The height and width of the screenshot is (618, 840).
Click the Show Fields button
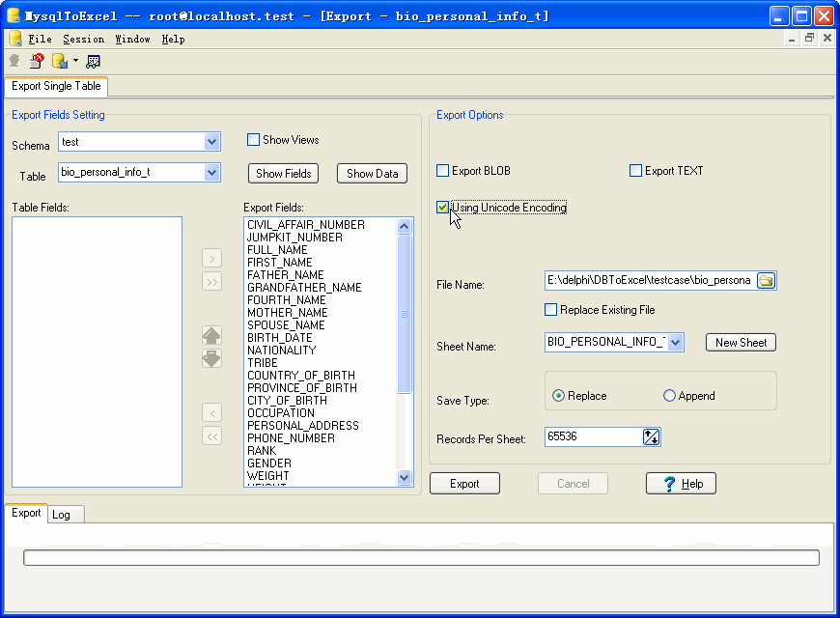click(284, 174)
